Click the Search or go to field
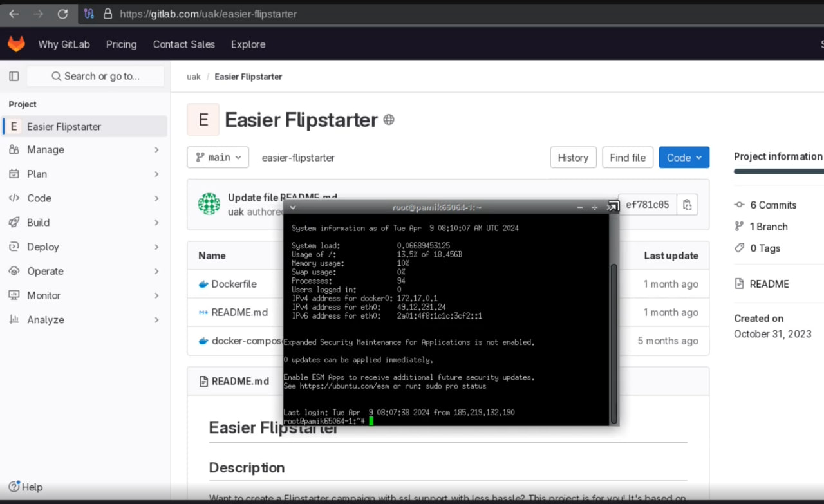Viewport: 824px width, 504px height. [95, 76]
